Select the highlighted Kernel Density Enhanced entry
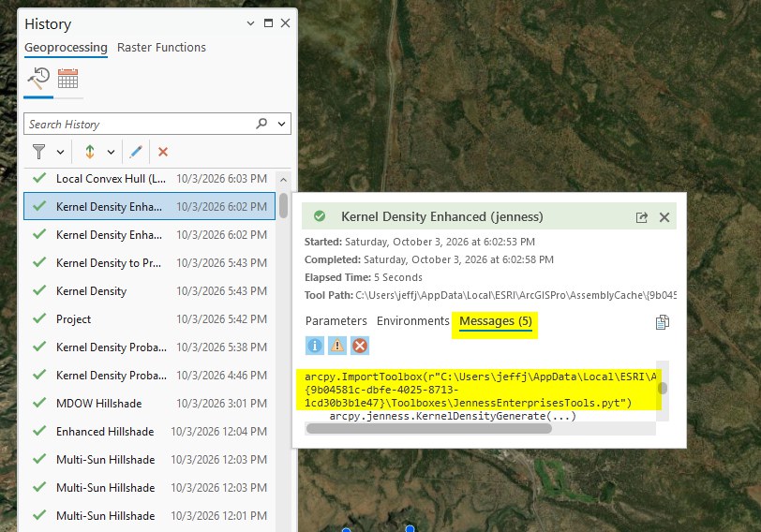This screenshot has width=761, height=532. pyautogui.click(x=150, y=206)
